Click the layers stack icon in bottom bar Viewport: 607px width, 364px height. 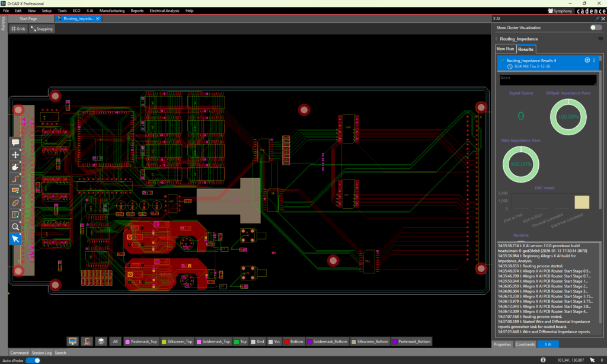(101, 341)
